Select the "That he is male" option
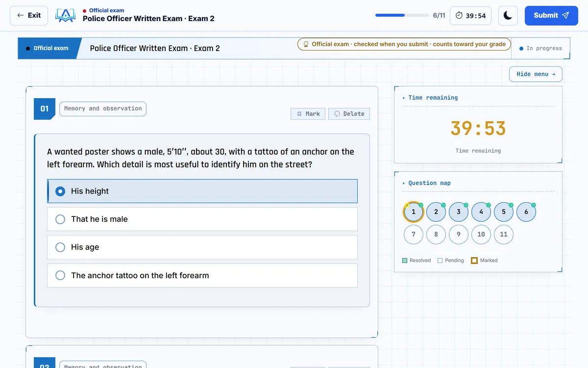Image resolution: width=588 pixels, height=368 pixels. [202, 219]
